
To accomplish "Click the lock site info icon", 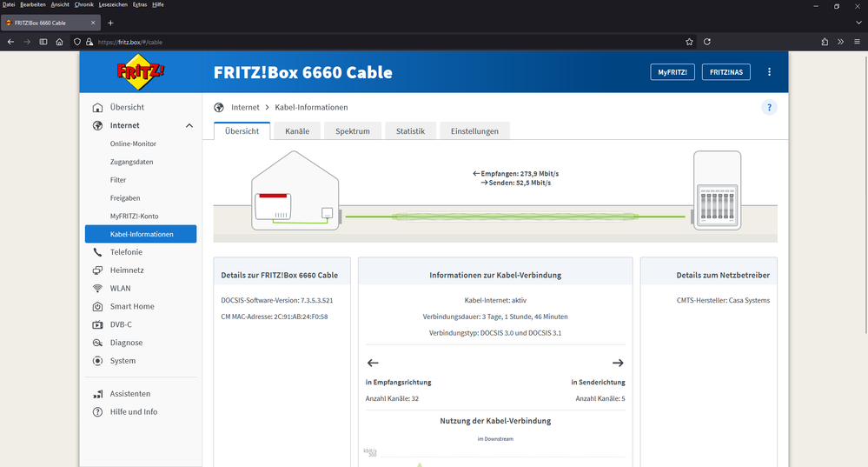I will click(89, 42).
